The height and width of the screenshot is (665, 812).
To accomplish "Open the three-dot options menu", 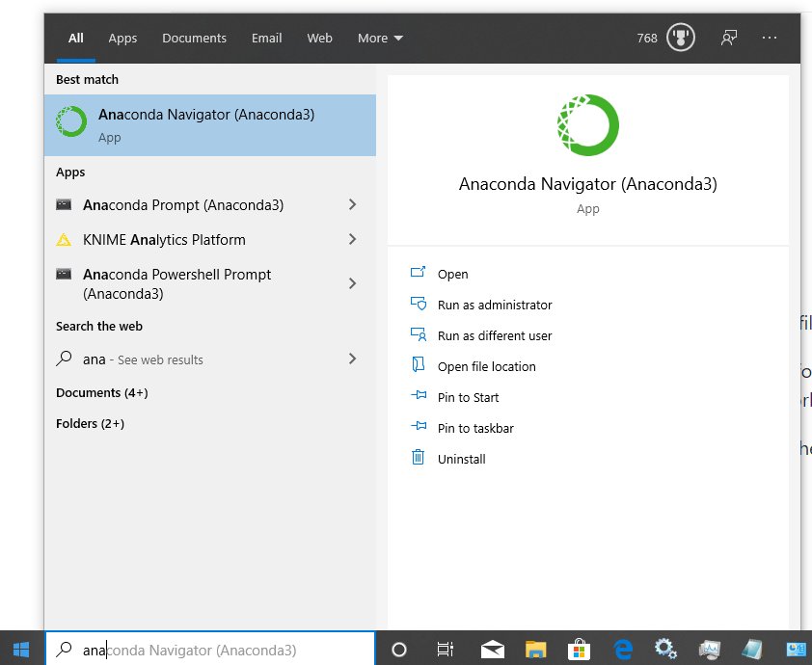I will tap(770, 38).
